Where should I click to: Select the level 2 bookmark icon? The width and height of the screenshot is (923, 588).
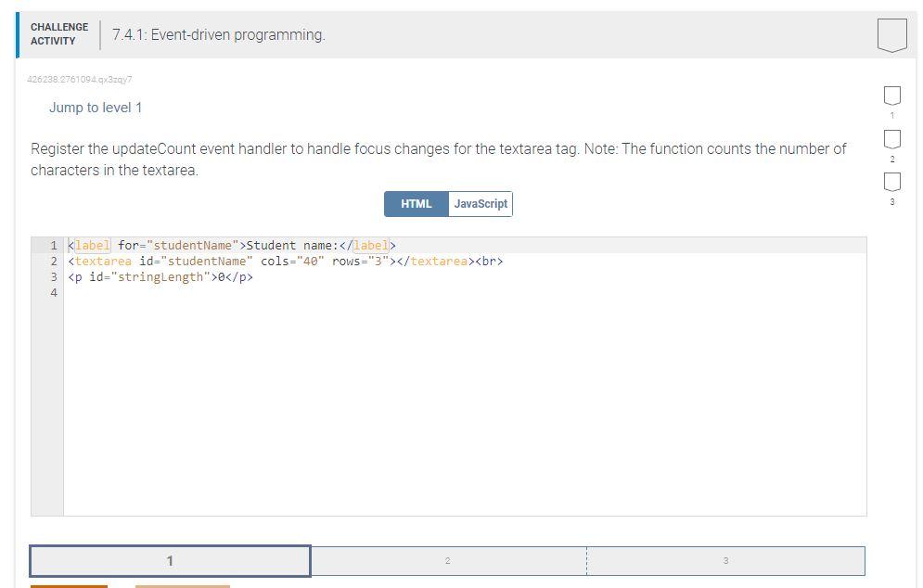[x=891, y=140]
